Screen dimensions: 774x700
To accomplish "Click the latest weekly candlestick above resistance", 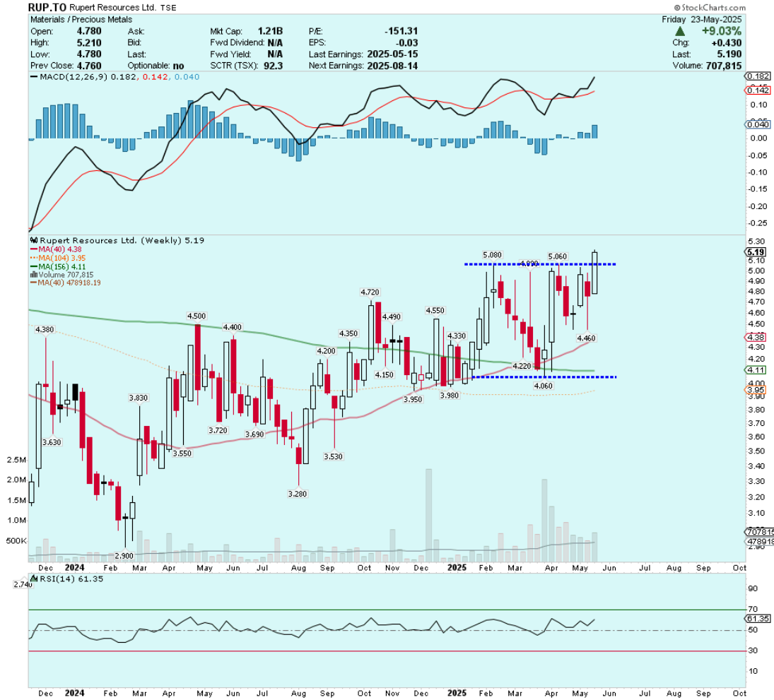I will tap(595, 273).
